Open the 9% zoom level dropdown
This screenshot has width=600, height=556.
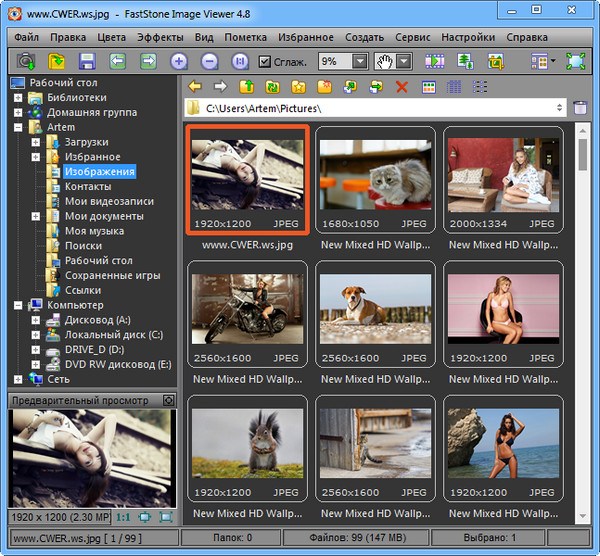click(x=359, y=62)
